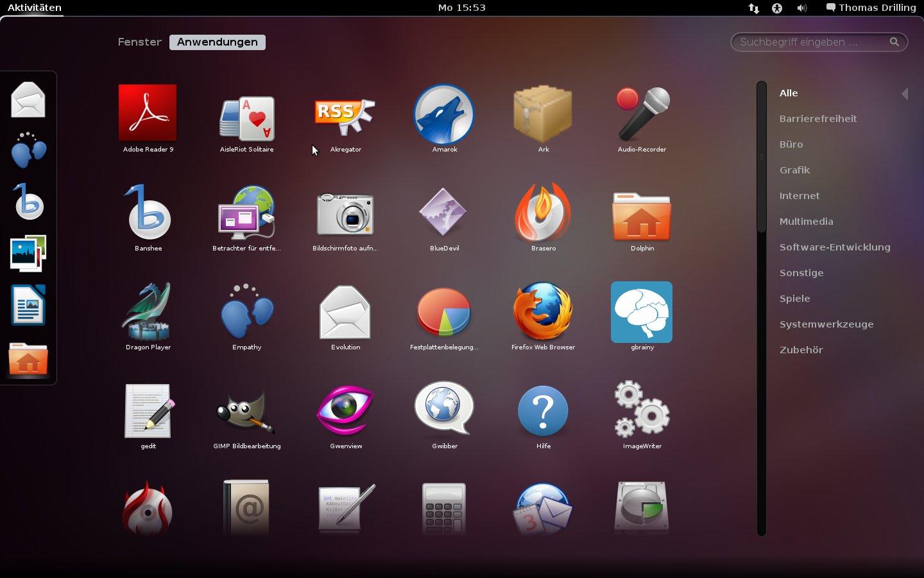924x578 pixels.
Task: Open Thomas Drilling user menu
Action: point(871,8)
